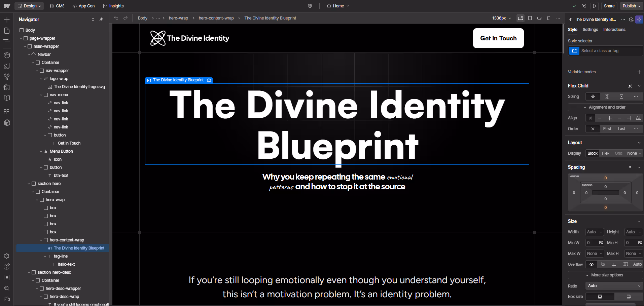Open the Style tab
This screenshot has height=306, width=644.
572,30
